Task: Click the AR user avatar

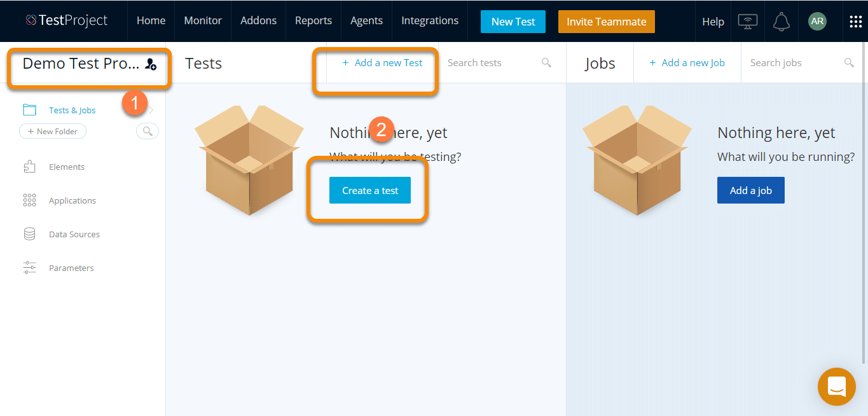Action: 817,22
